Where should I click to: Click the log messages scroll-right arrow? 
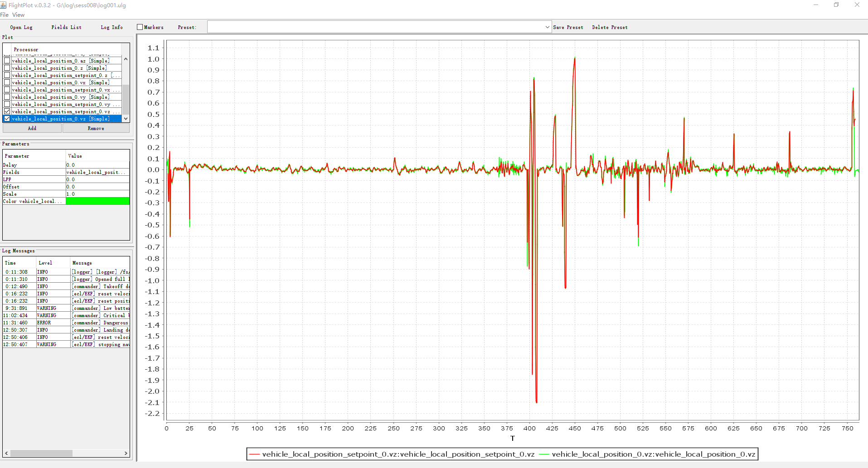(x=126, y=453)
